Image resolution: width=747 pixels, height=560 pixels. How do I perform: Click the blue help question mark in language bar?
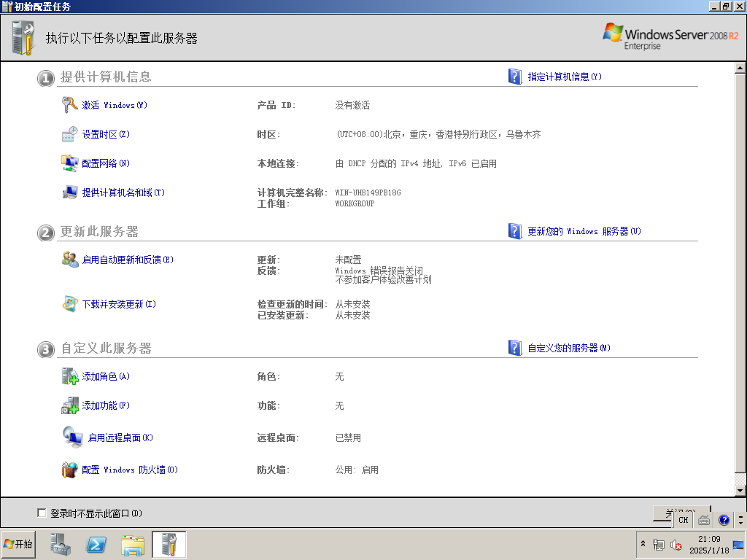tap(724, 520)
